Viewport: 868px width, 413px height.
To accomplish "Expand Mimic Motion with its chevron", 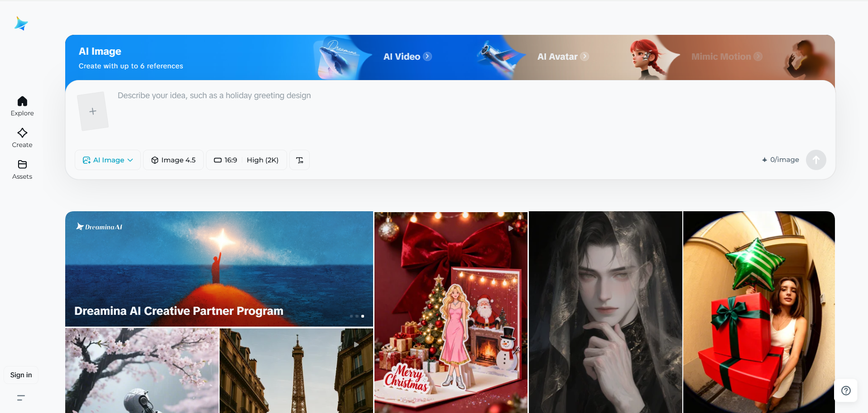I will 758,56.
